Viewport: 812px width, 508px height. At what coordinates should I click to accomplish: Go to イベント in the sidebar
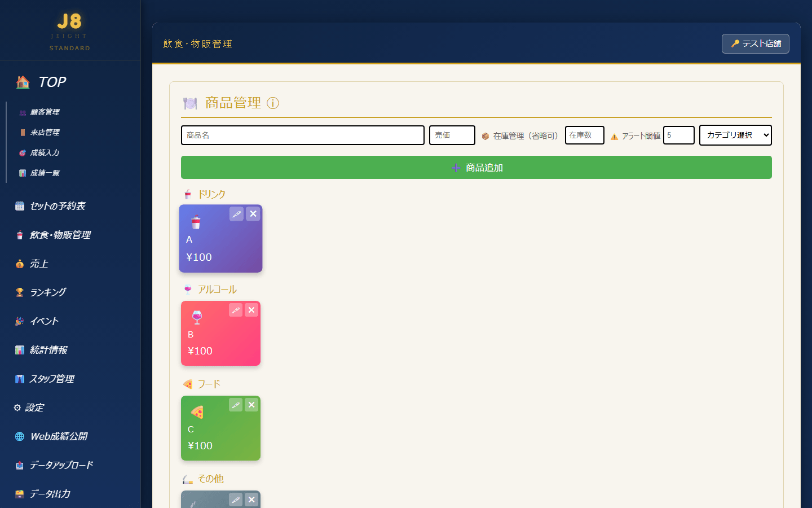37,321
